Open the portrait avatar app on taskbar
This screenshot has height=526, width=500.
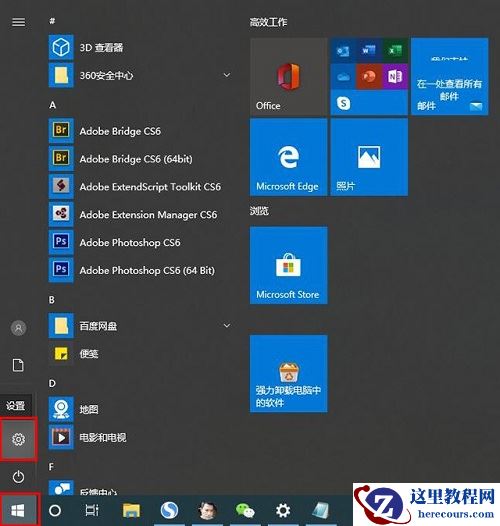(x=207, y=511)
